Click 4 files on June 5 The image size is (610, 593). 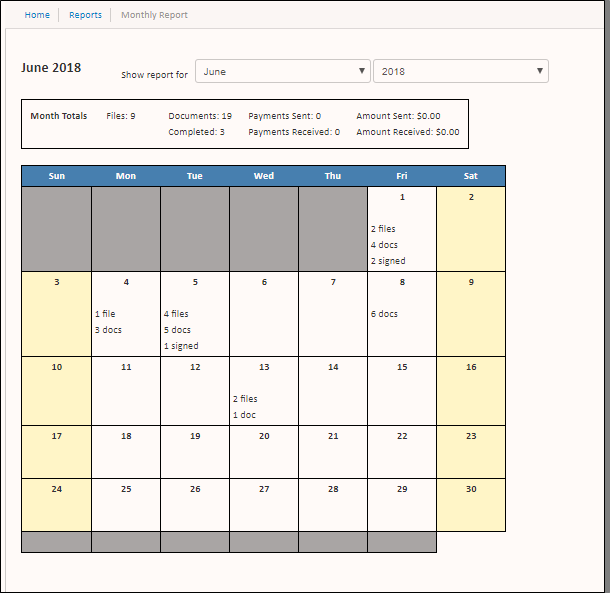pyautogui.click(x=176, y=314)
